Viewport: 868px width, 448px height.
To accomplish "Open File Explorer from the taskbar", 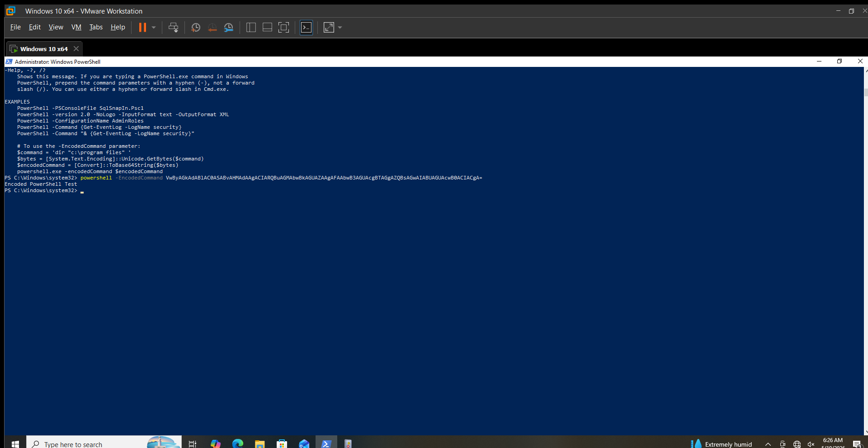I will click(259, 444).
